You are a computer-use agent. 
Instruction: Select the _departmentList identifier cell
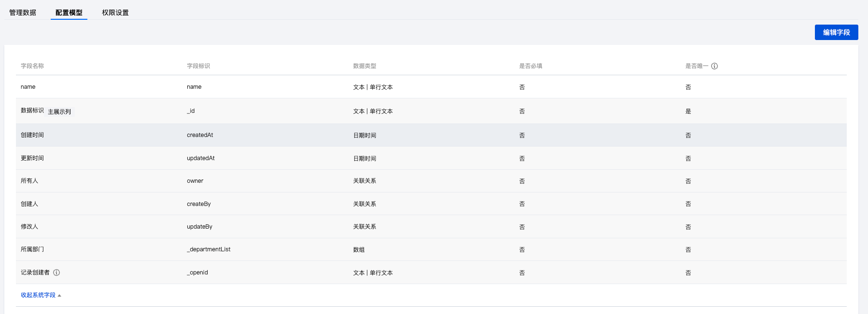(209, 249)
